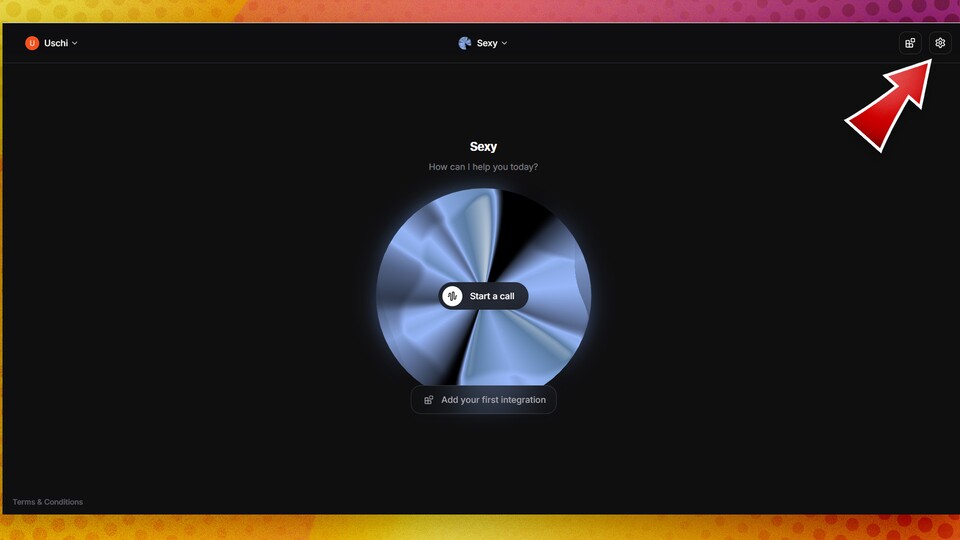
Task: Click the Sexy heading above the orb
Action: 483,147
